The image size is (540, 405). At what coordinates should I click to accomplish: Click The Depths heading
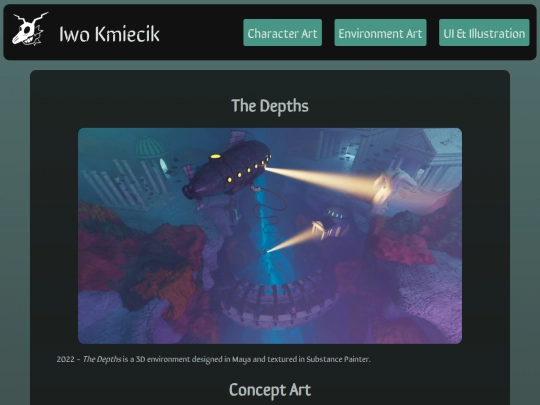[270, 106]
